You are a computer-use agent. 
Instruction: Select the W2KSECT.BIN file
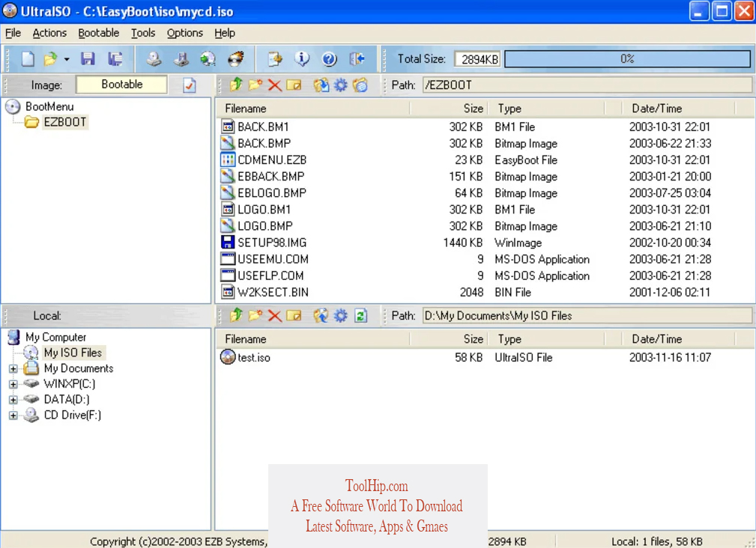[273, 292]
